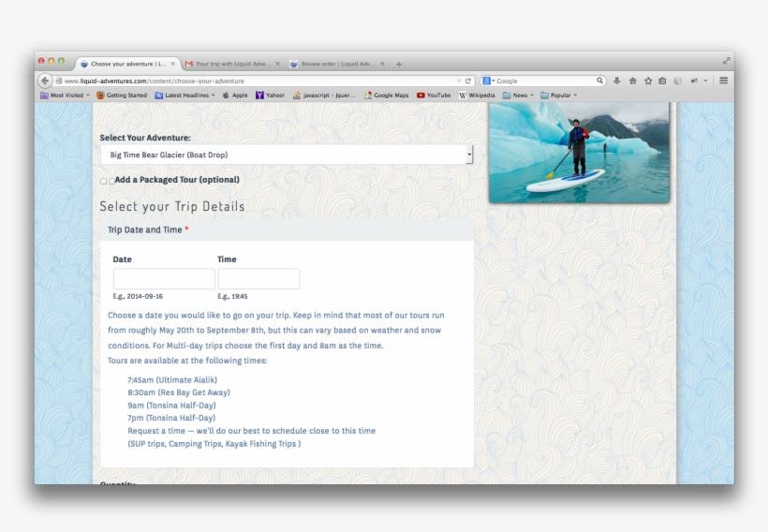This screenshot has width=768, height=532.
Task: Bookmark this page with the star icon
Action: point(648,81)
